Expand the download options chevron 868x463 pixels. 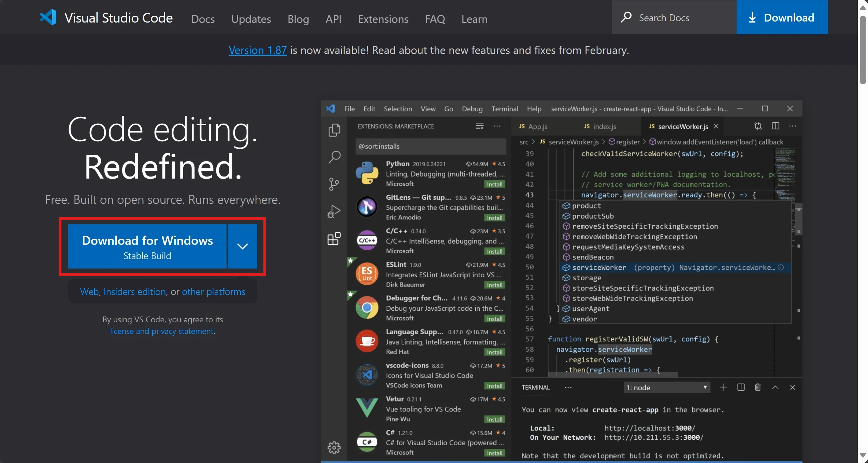pos(243,246)
